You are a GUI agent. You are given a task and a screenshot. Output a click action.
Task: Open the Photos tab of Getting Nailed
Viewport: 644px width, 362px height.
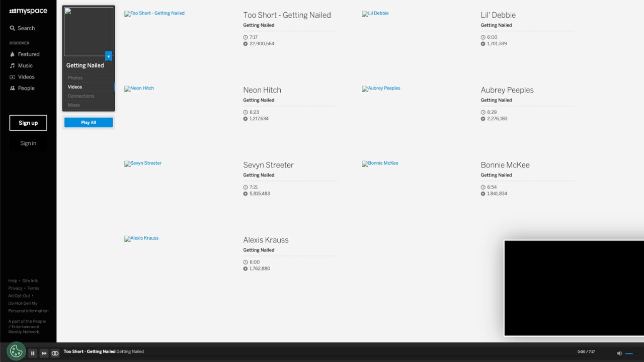point(75,78)
